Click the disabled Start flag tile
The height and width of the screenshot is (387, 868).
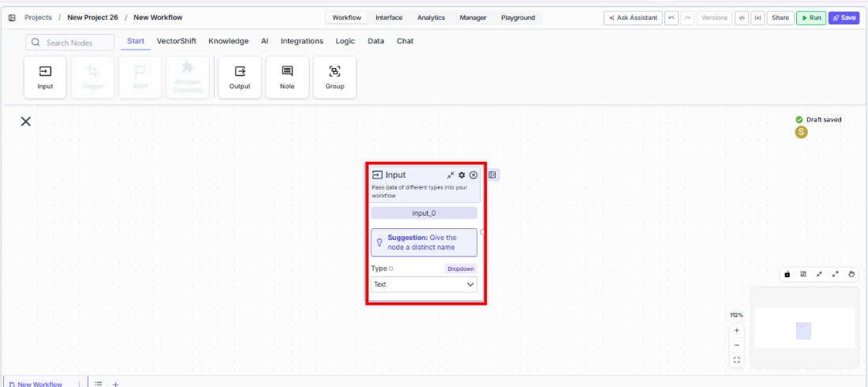point(140,77)
